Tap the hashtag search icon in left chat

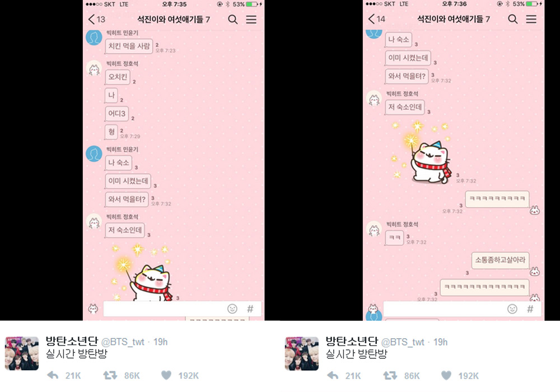point(250,309)
